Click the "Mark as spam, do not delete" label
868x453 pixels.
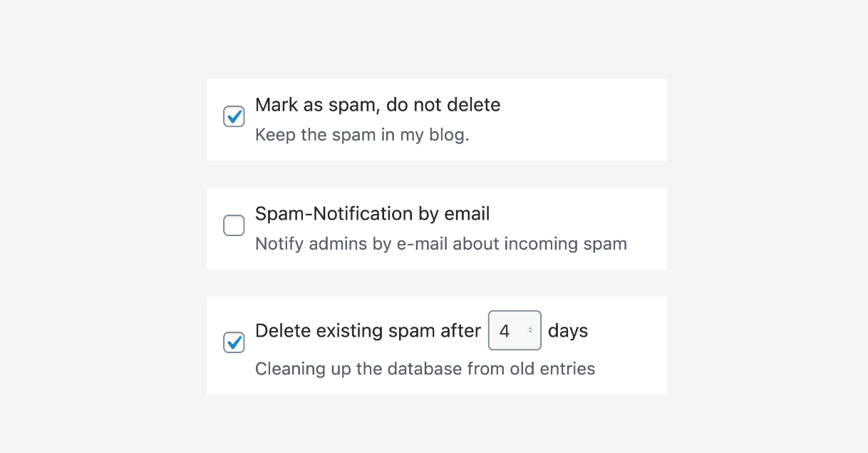pyautogui.click(x=378, y=105)
